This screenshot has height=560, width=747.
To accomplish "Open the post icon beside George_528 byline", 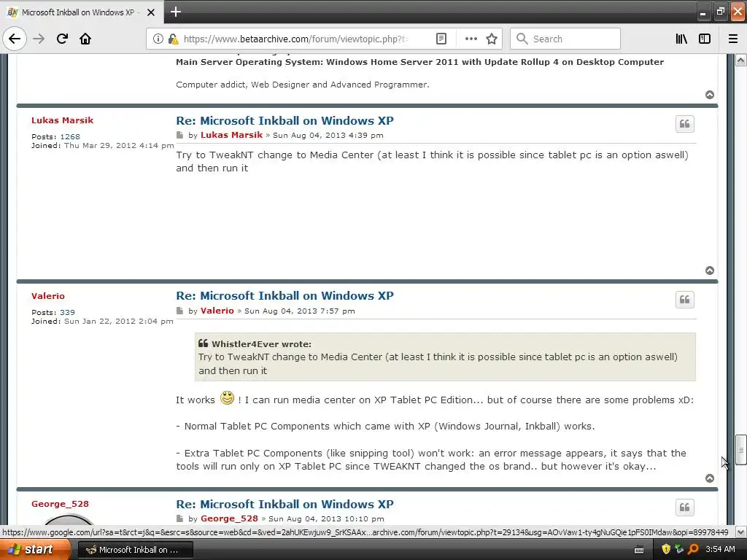I will [179, 518].
